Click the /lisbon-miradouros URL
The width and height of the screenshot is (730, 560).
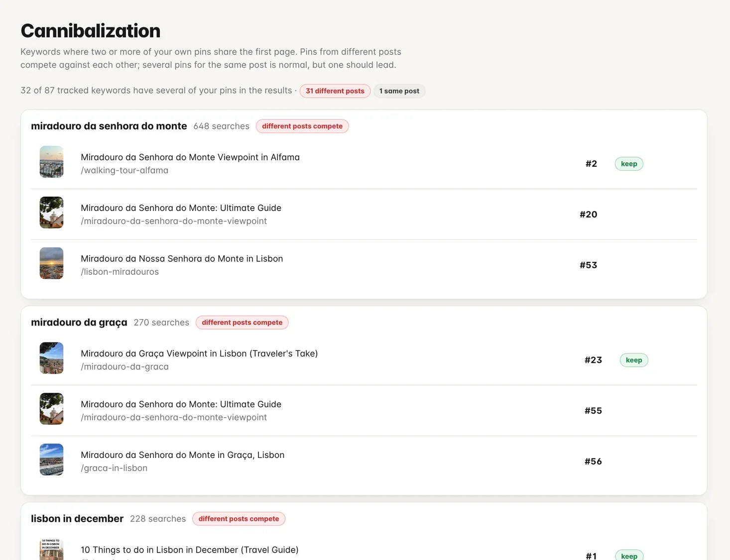[120, 272]
